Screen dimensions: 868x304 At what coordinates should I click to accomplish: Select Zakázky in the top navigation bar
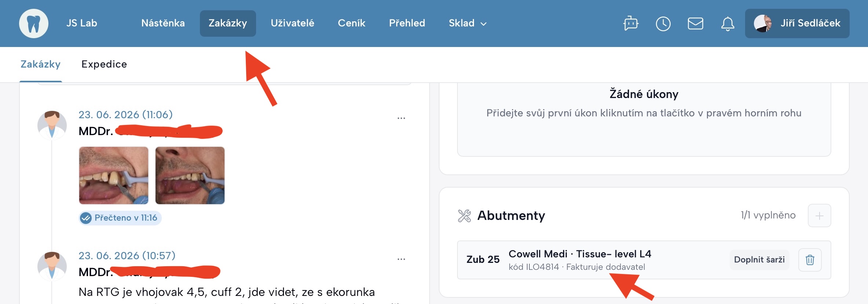(228, 23)
